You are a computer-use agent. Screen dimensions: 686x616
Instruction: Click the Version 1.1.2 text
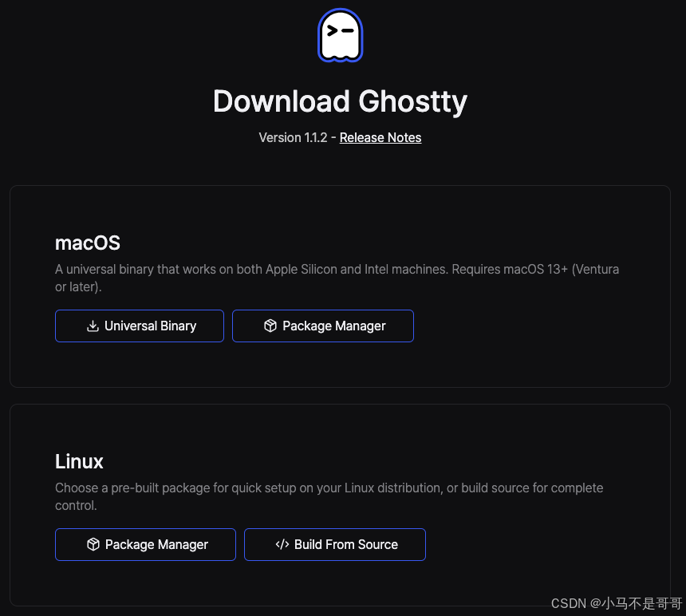(x=293, y=137)
